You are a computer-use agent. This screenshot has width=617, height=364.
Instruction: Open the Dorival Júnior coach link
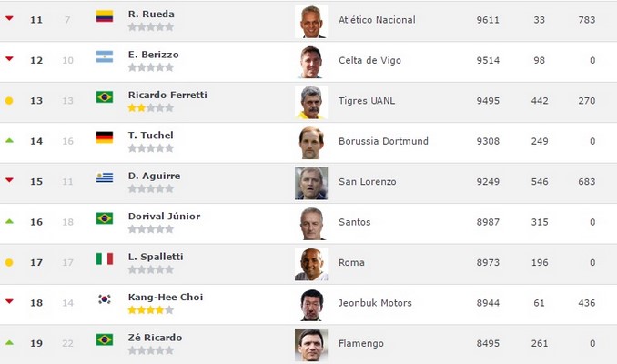point(164,217)
